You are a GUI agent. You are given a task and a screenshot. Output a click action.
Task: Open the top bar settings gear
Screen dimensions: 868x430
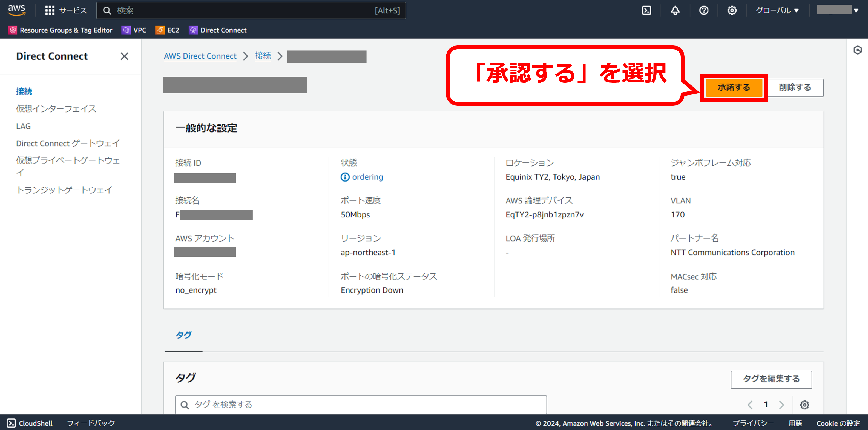(732, 10)
